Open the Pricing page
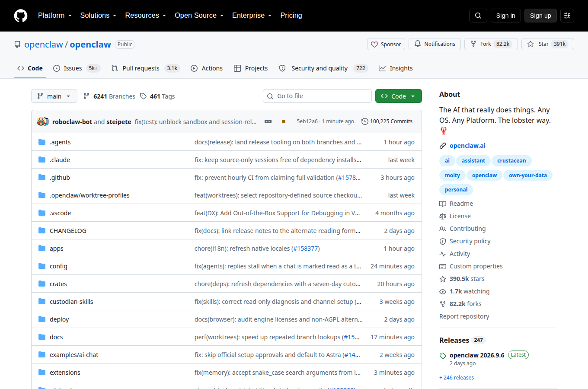588x389 pixels. coord(291,16)
